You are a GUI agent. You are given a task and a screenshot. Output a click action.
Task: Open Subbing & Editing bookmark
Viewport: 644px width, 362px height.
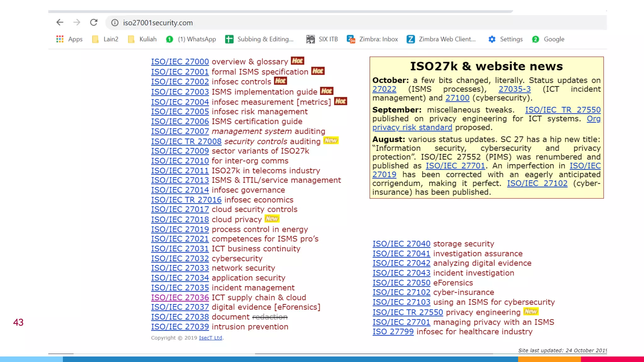coord(259,39)
